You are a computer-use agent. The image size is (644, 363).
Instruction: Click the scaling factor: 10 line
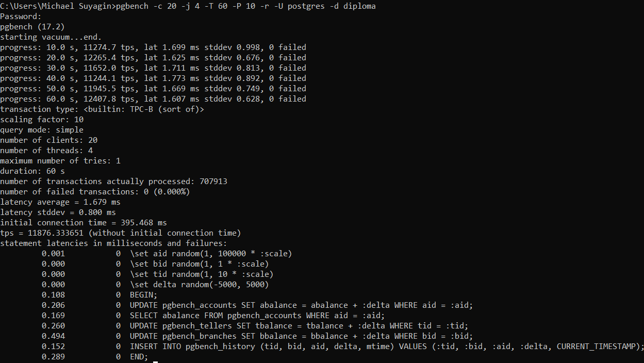coord(41,119)
